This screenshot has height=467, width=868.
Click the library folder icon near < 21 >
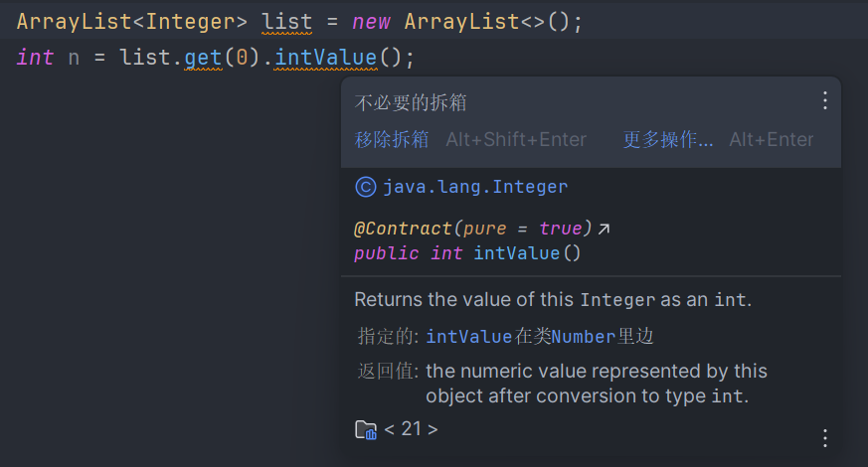click(366, 430)
